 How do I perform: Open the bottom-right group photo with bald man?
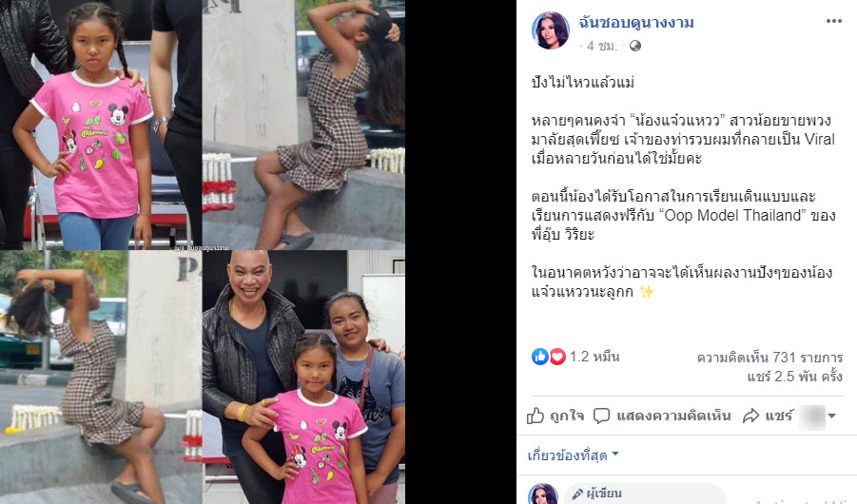(x=303, y=378)
